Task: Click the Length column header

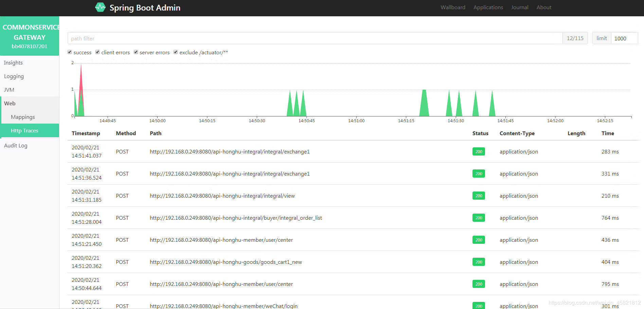Action: pyautogui.click(x=576, y=133)
